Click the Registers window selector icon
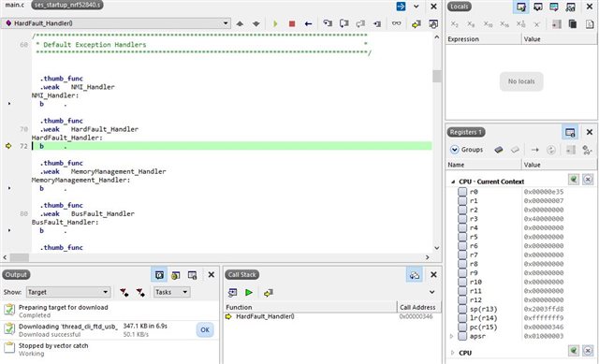The image size is (599, 364). pyautogui.click(x=570, y=132)
